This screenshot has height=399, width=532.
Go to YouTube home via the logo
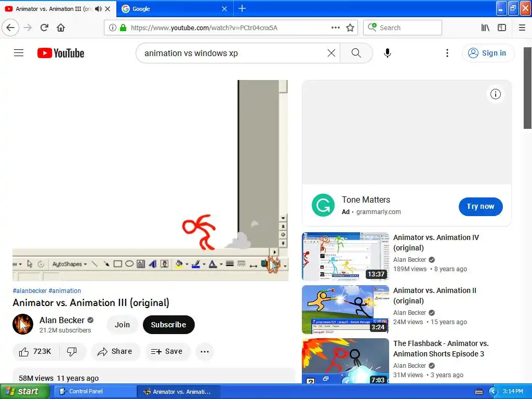[61, 54]
